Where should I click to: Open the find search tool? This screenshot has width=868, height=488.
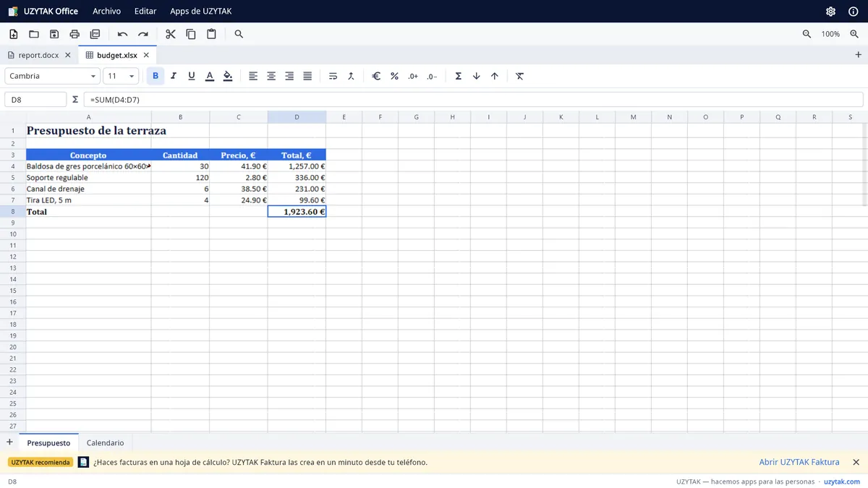click(x=239, y=34)
